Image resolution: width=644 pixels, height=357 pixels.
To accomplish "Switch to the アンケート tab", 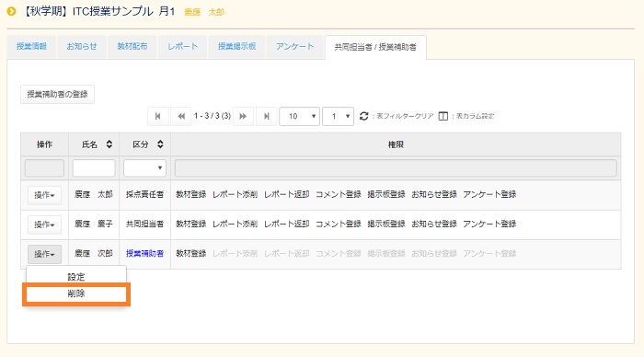I will click(x=294, y=46).
